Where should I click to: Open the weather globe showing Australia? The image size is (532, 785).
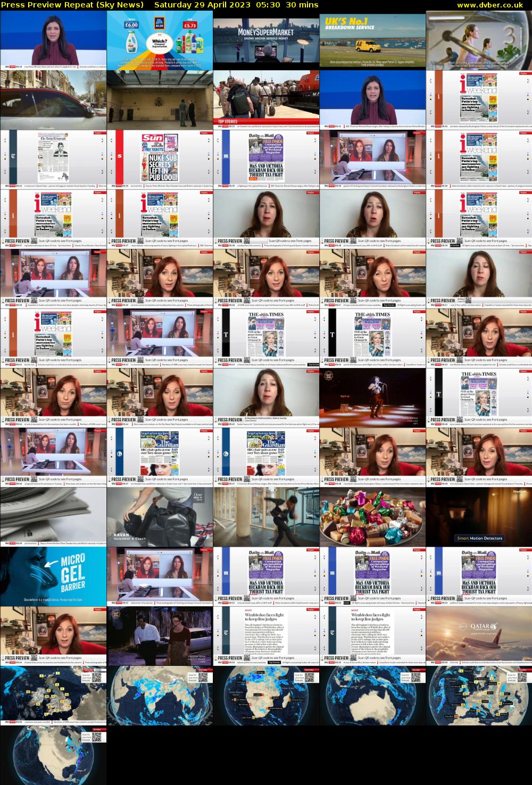372,696
